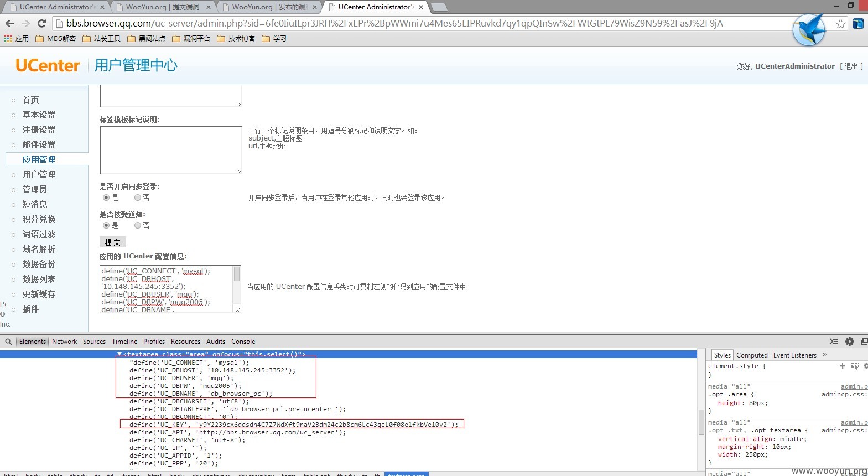Open adminc.css link for .opt .area rule
The image size is (868, 476).
(844, 394)
